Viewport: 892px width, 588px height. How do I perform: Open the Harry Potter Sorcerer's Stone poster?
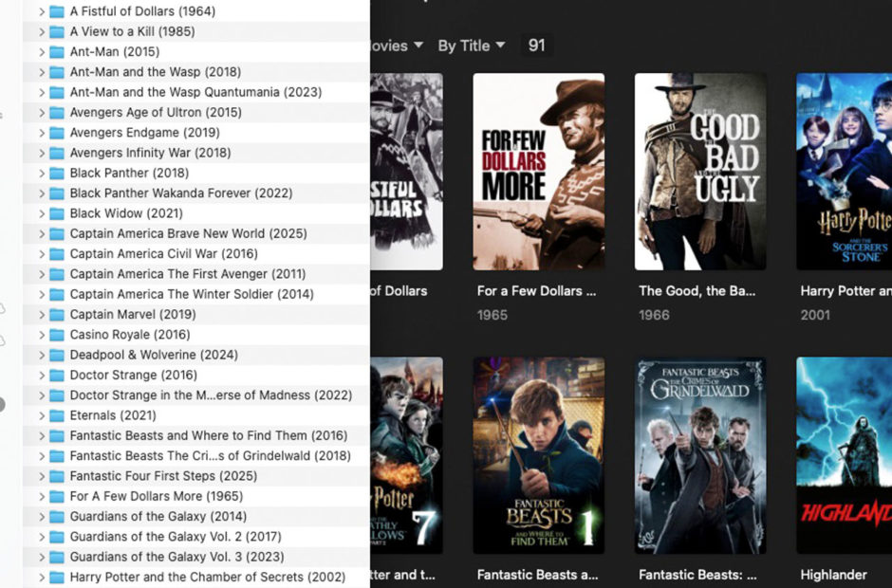point(845,171)
